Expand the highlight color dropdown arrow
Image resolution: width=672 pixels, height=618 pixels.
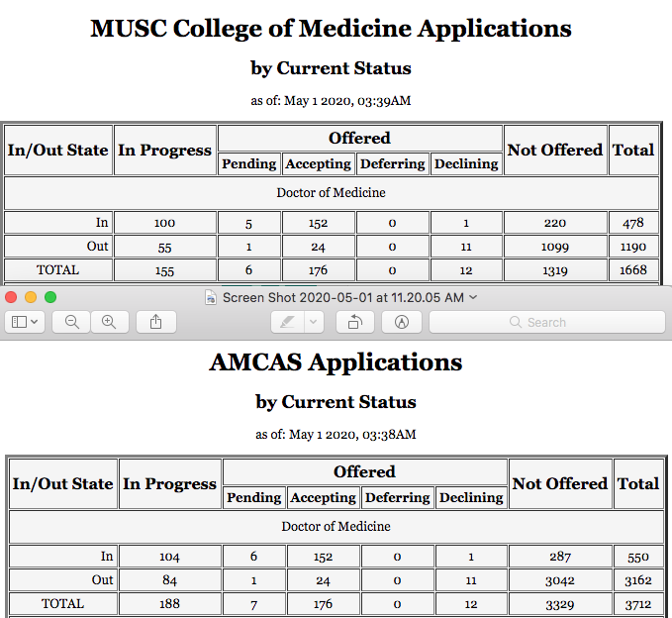[314, 322]
